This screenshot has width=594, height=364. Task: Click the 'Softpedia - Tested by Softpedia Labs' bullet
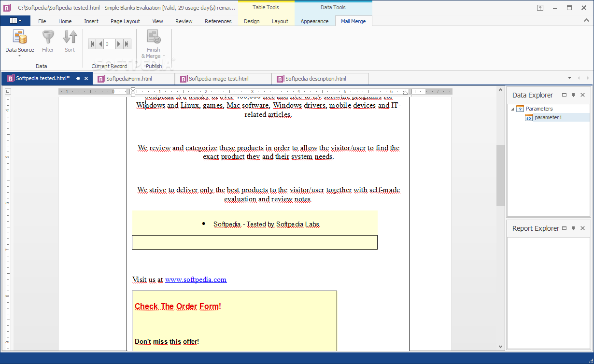coord(266,224)
